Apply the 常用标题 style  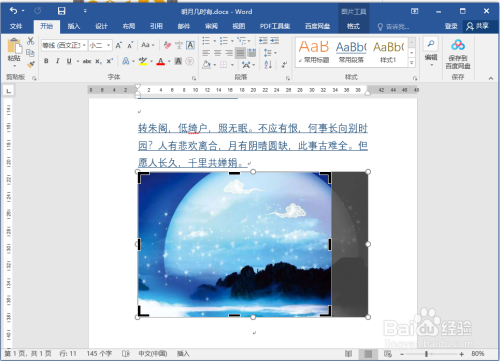click(x=314, y=52)
